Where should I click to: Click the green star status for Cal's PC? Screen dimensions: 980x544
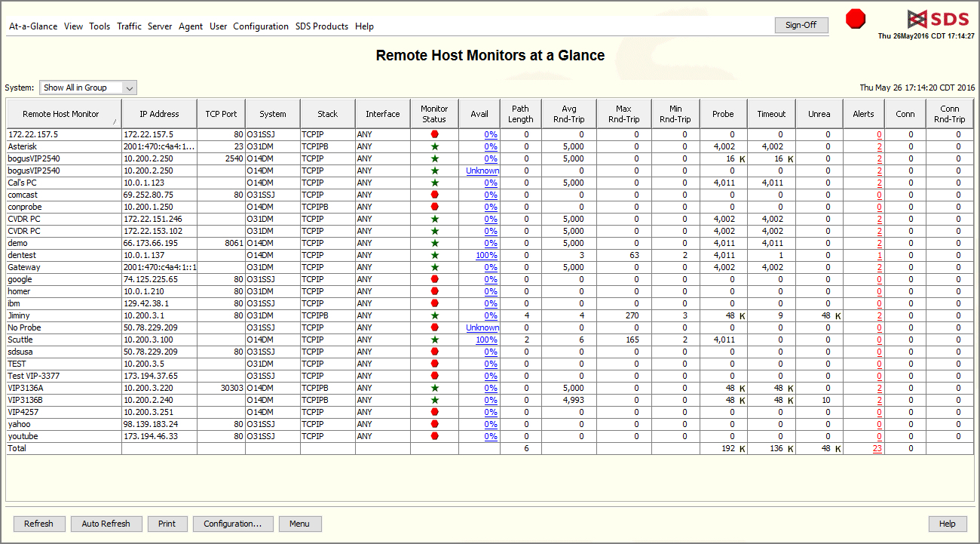tap(434, 183)
